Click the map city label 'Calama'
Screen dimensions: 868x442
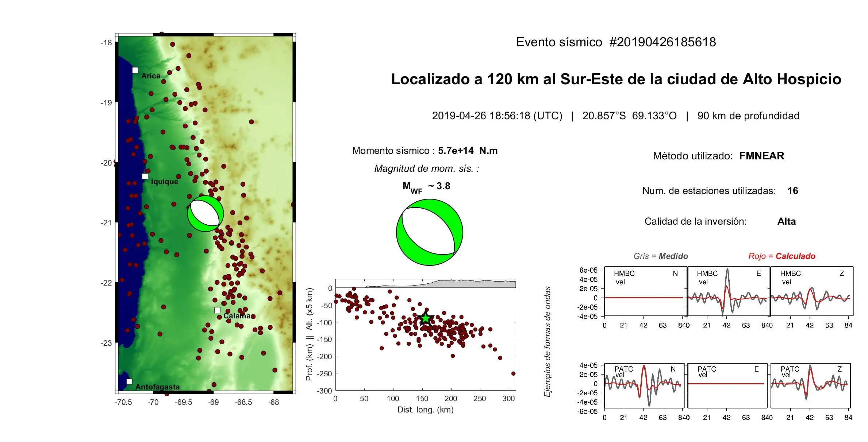pos(237,316)
